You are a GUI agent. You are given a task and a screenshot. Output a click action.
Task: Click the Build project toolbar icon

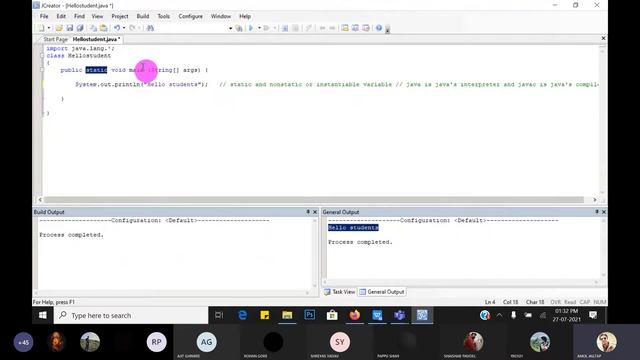pos(239,28)
